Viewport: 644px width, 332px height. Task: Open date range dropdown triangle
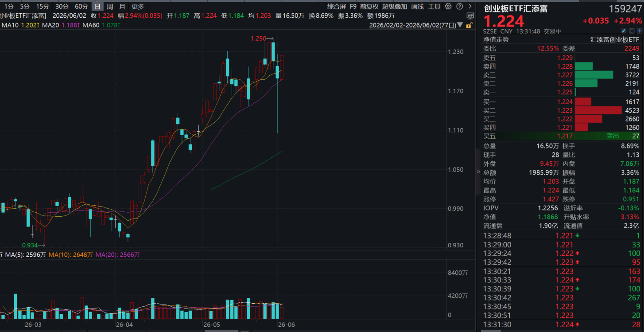tap(460, 26)
